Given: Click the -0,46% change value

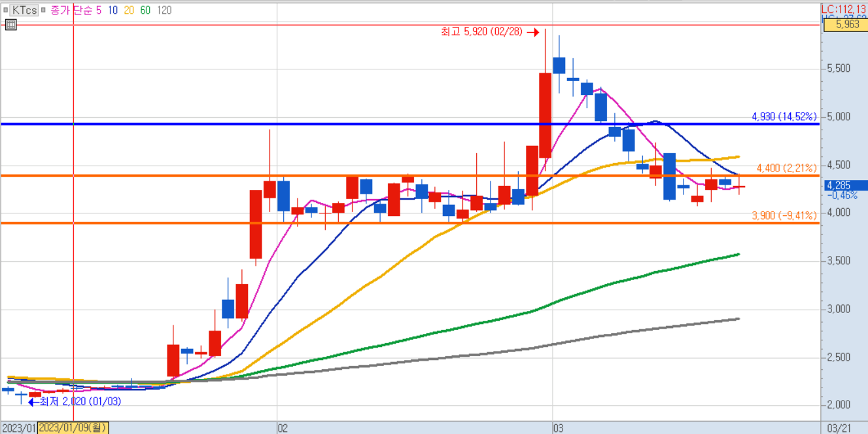Looking at the screenshot, I should coord(842,195).
